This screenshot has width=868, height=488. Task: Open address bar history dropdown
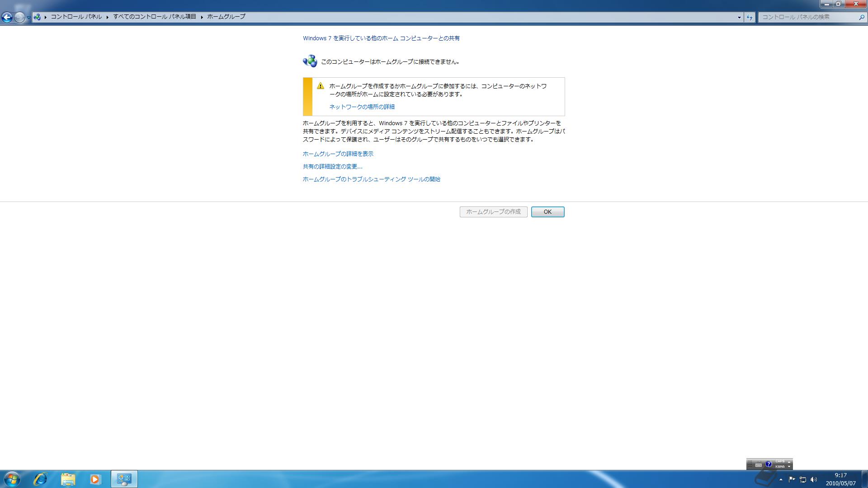pyautogui.click(x=739, y=17)
